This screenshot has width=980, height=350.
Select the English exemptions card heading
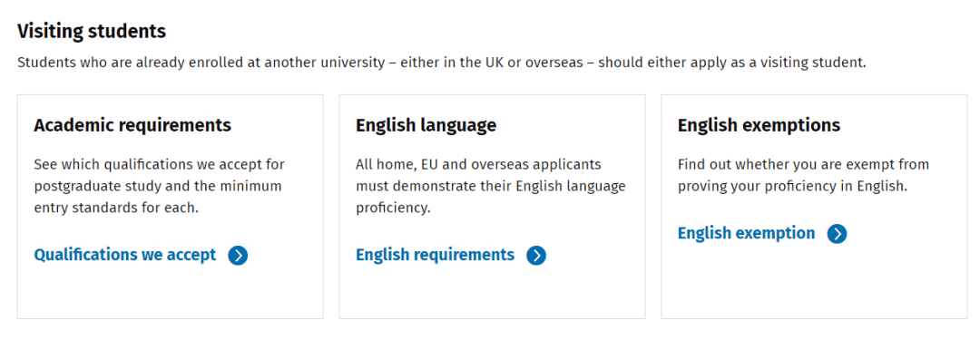pos(759,125)
